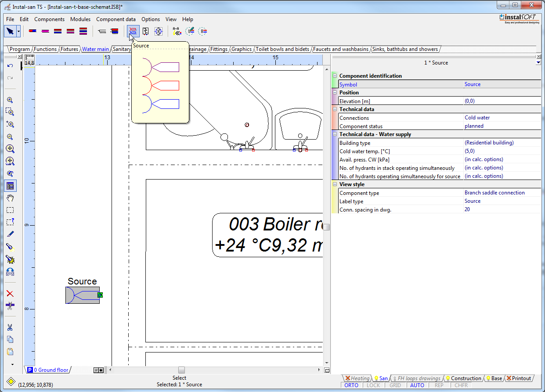This screenshot has width=545, height=392.
Task: Switch to the Fittings tab
Action: coord(219,49)
